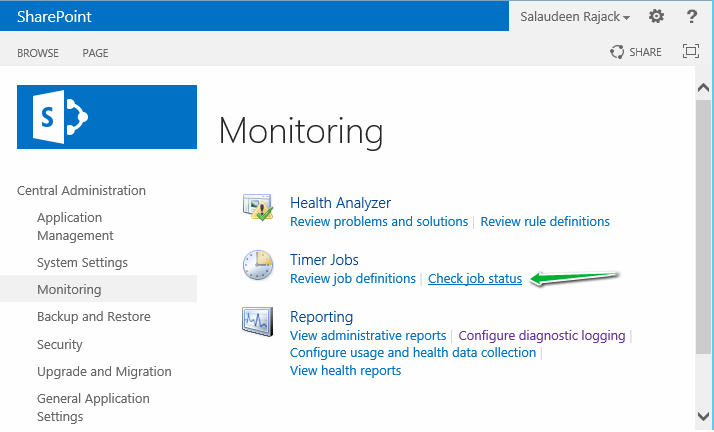The width and height of the screenshot is (714, 432).
Task: Click the SharePoint logo image
Action: [x=107, y=117]
